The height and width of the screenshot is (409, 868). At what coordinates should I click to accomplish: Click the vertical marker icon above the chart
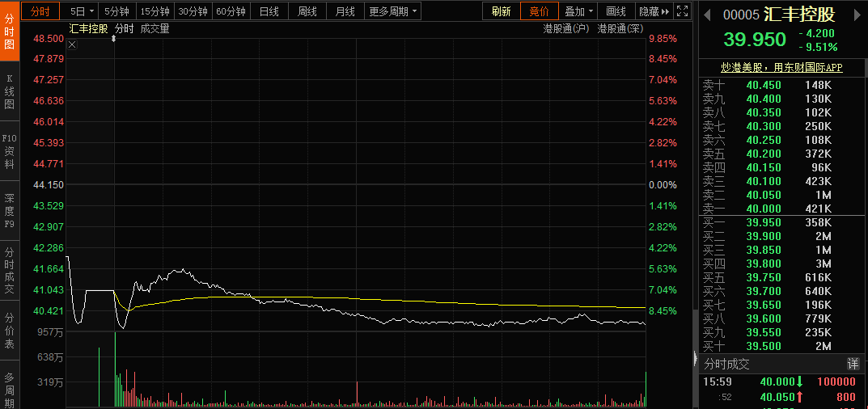(114, 39)
